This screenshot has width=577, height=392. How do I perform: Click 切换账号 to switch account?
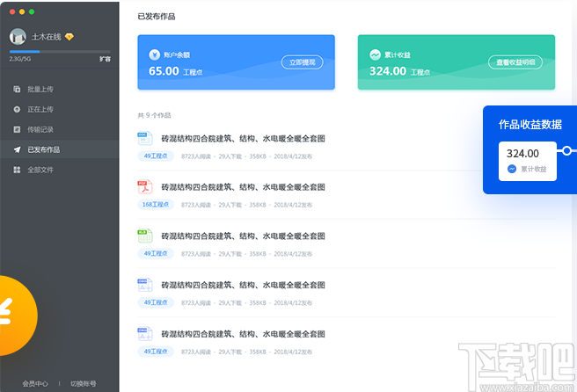(x=84, y=383)
